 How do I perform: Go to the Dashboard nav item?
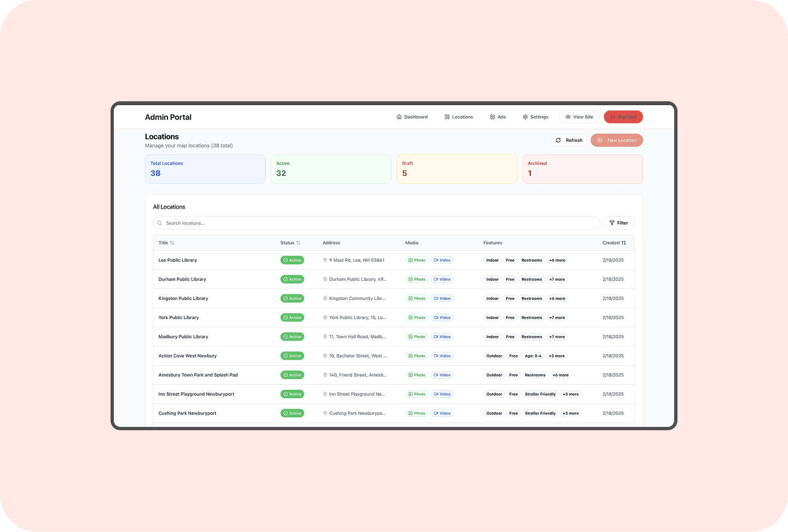click(x=412, y=117)
